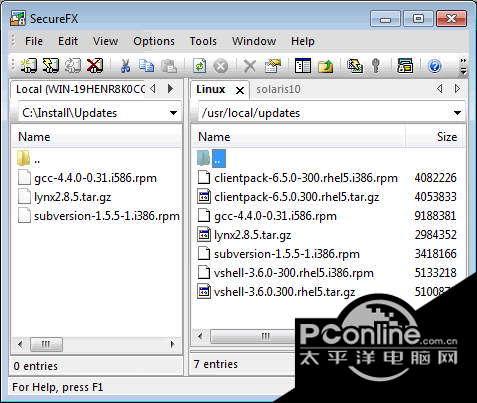477x403 pixels.
Task: Toggle the local window pane view icon
Action: 303,66
